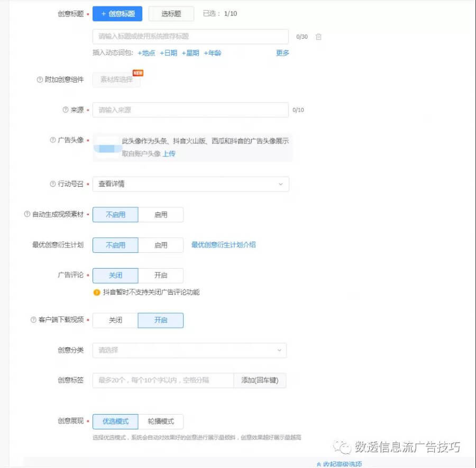Click the trash icon beside title input

coord(318,37)
